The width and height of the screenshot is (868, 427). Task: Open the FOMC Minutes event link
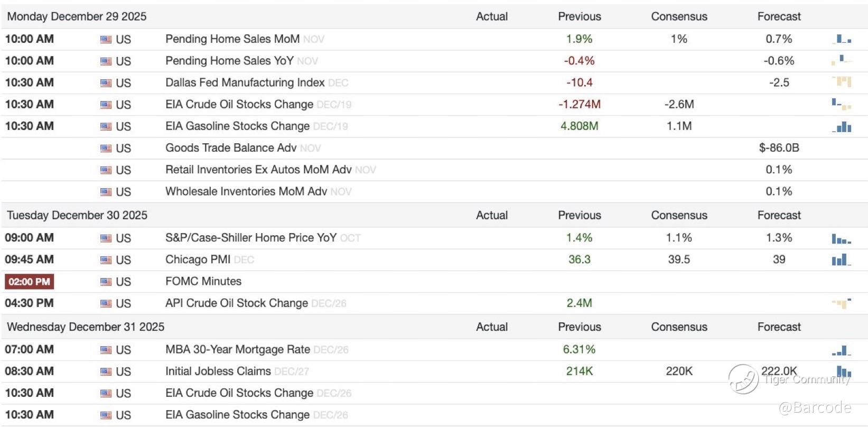pos(203,282)
